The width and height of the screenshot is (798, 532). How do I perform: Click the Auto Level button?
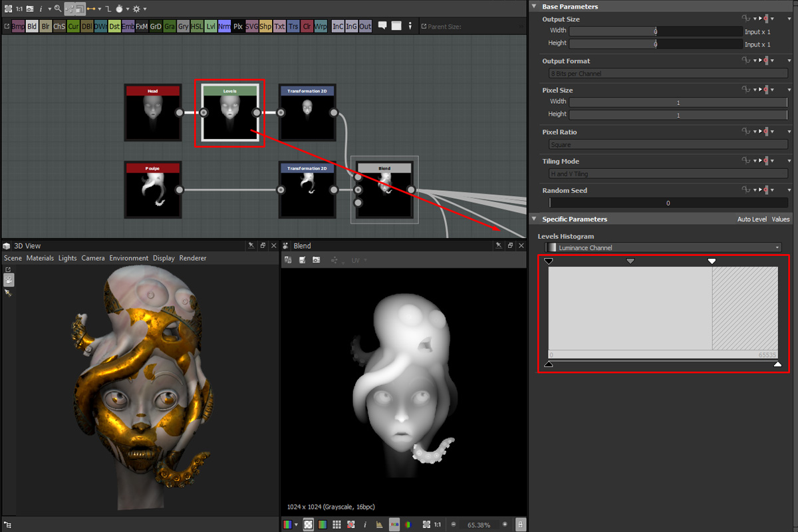pos(751,219)
